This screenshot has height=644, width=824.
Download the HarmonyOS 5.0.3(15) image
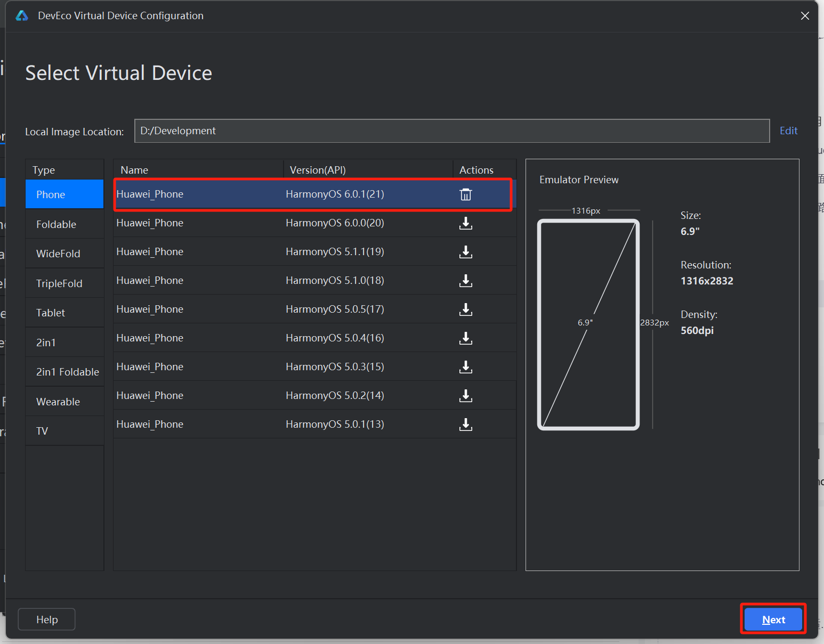click(466, 367)
